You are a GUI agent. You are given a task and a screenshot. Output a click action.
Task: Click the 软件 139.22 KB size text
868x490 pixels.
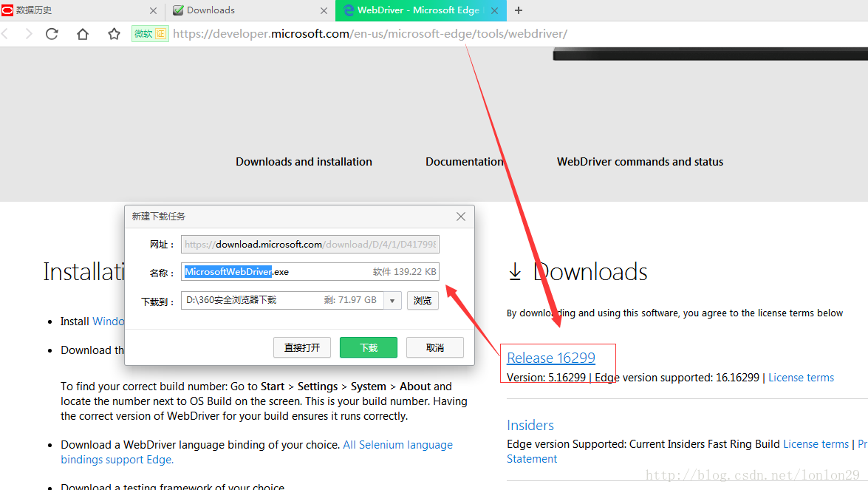404,272
